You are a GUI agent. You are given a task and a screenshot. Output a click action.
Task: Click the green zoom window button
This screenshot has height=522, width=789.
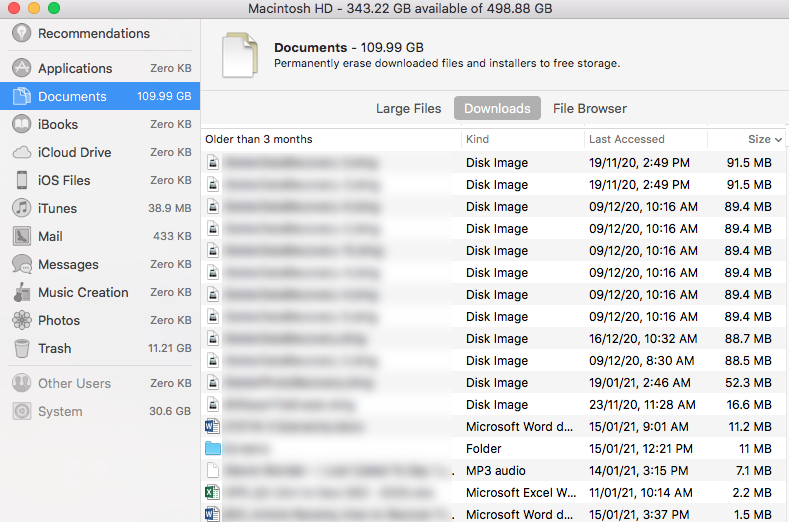click(53, 8)
